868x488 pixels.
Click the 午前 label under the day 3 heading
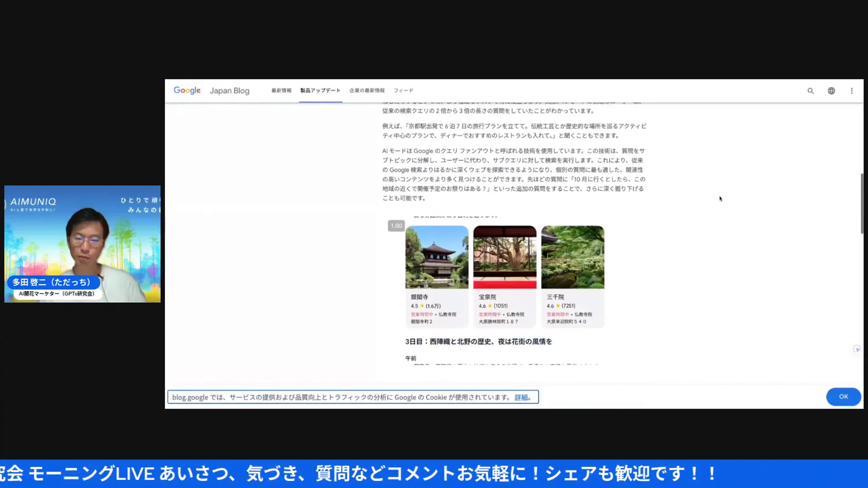coord(410,358)
